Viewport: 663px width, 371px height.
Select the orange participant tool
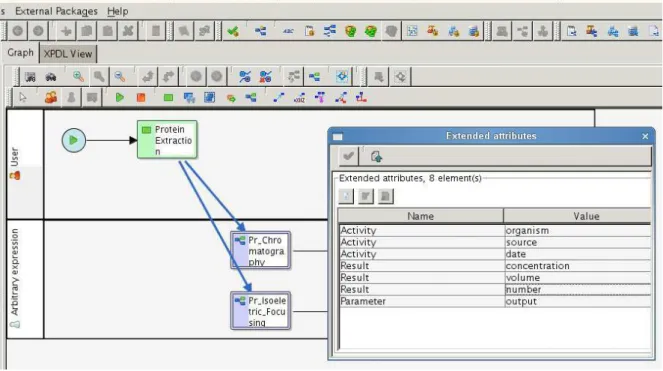pyautogui.click(x=51, y=98)
